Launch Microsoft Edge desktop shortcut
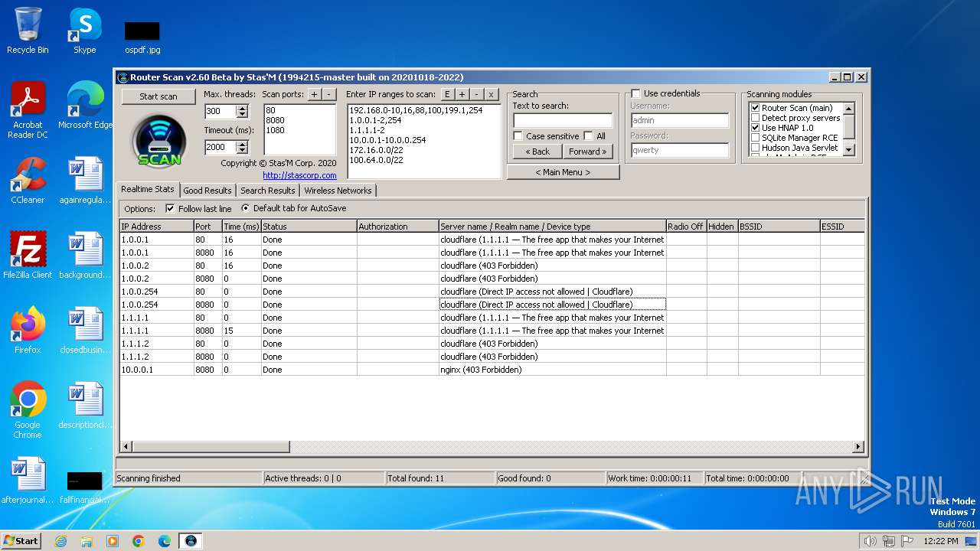 [x=85, y=106]
